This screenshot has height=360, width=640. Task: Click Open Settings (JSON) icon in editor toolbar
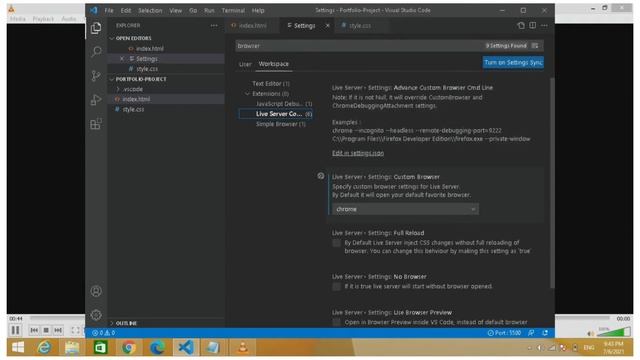[521, 25]
